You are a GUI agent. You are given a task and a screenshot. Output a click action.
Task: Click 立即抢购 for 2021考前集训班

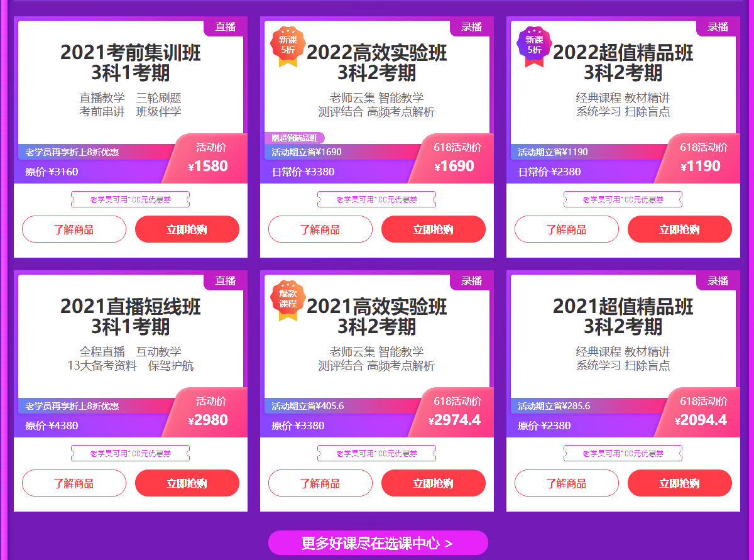pos(187,229)
